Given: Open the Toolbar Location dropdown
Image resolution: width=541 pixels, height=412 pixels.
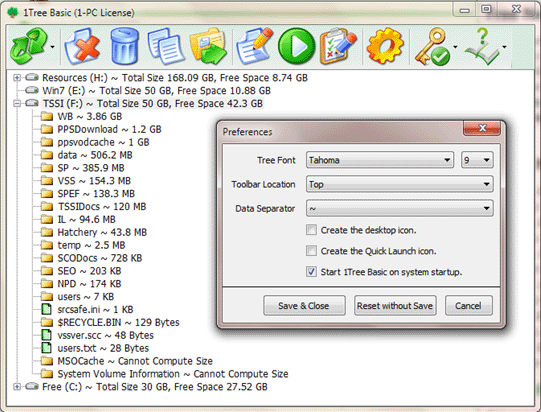Looking at the screenshot, I should pyautogui.click(x=400, y=184).
